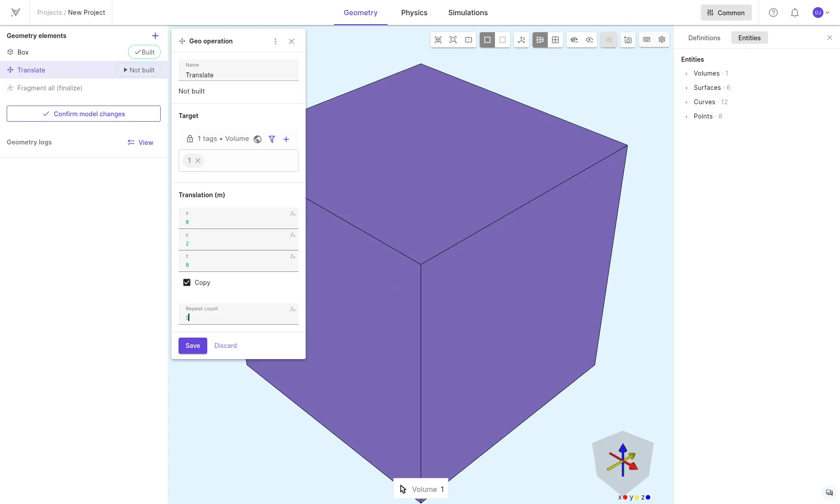Open the help question-mark icon
This screenshot has width=840, height=504.
click(x=773, y=13)
